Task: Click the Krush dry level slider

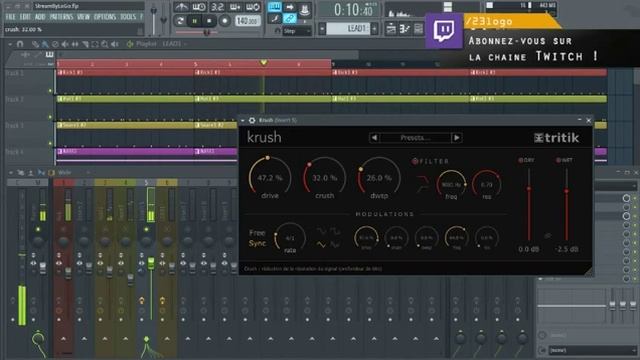Action: tap(529, 204)
